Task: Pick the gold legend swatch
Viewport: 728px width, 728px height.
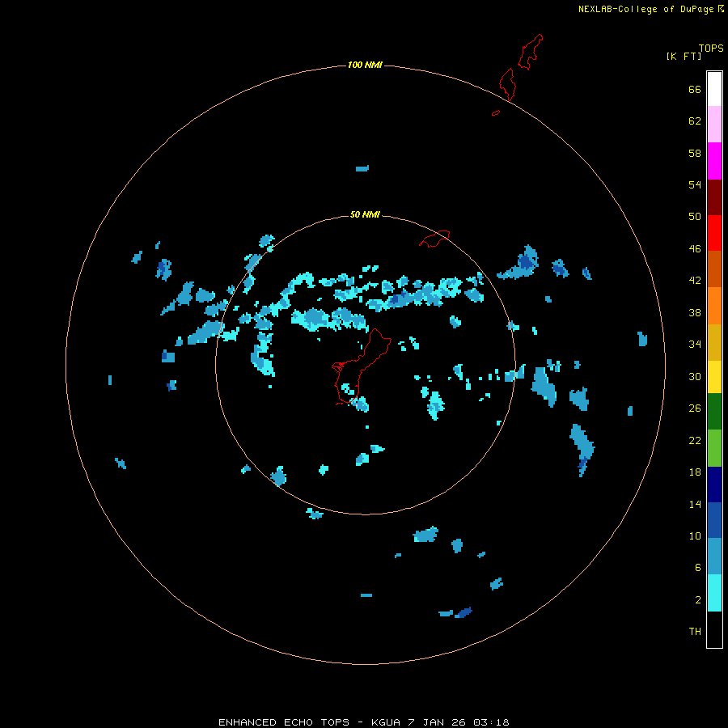Action: point(714,342)
